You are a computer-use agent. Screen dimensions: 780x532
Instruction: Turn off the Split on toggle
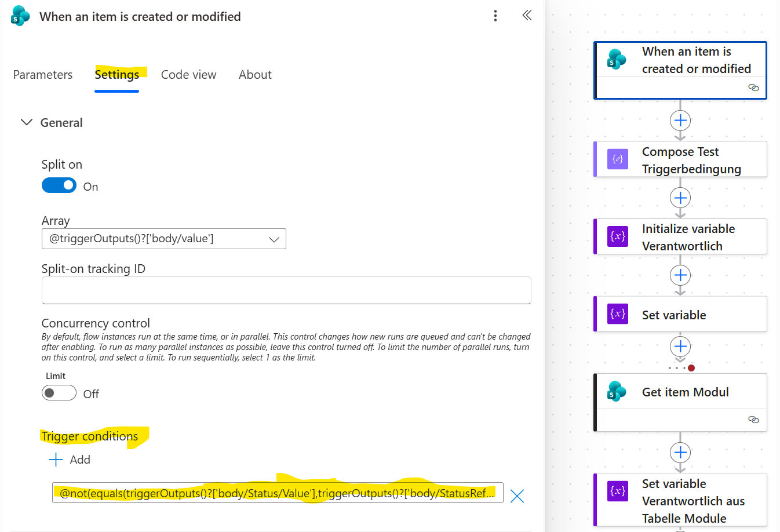[59, 185]
